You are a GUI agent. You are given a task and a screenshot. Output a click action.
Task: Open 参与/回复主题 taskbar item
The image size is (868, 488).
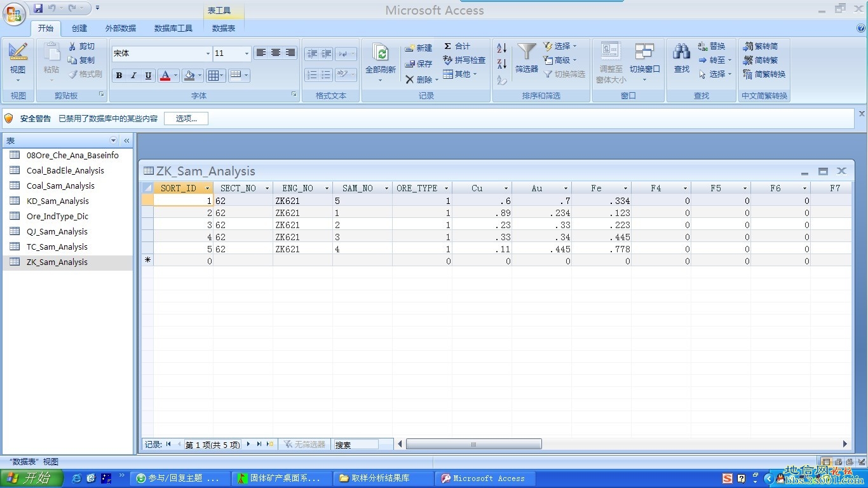pyautogui.click(x=180, y=478)
